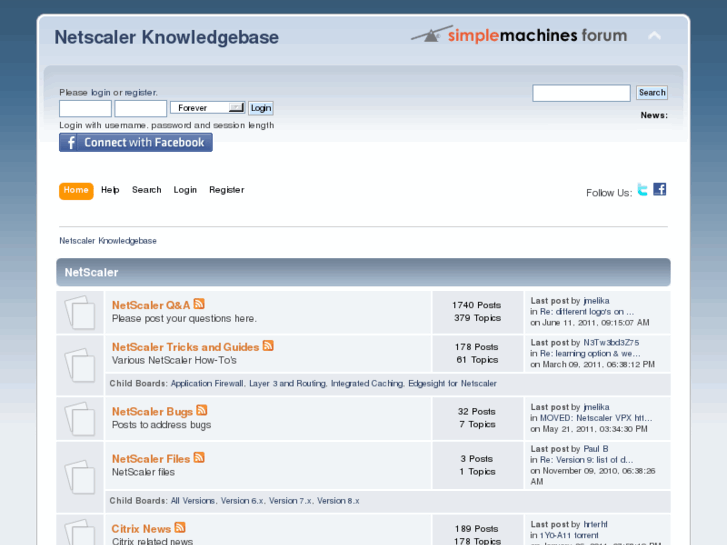727x545 pixels.
Task: Collapse the header with the upward arrow
Action: click(x=654, y=36)
